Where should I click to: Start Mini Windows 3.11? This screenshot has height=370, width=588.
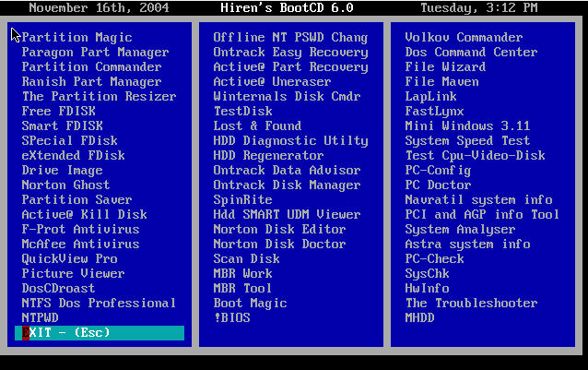[x=467, y=125]
